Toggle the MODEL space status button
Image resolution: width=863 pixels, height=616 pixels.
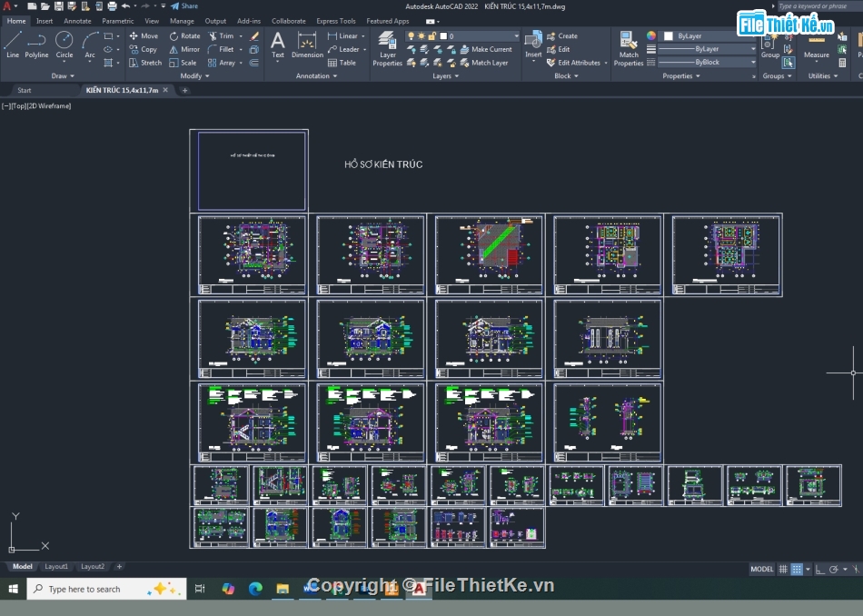(x=762, y=569)
